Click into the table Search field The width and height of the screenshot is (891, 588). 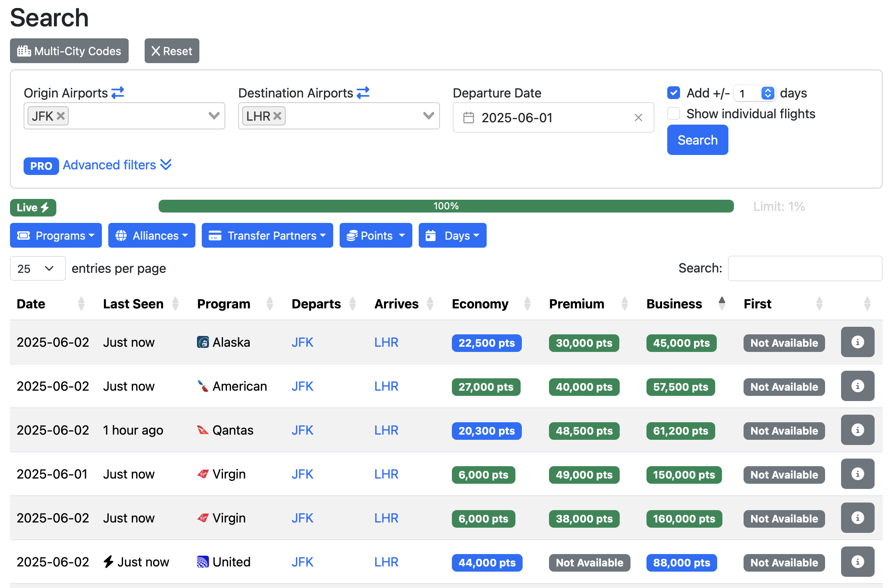(805, 268)
